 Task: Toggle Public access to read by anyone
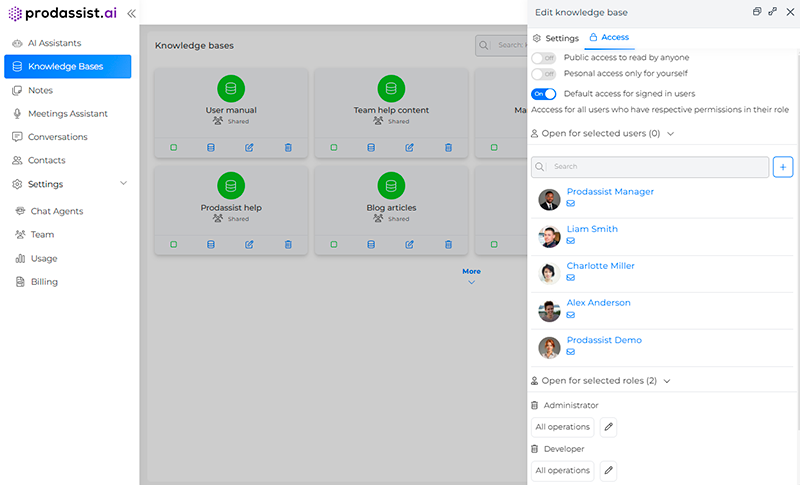(x=544, y=58)
